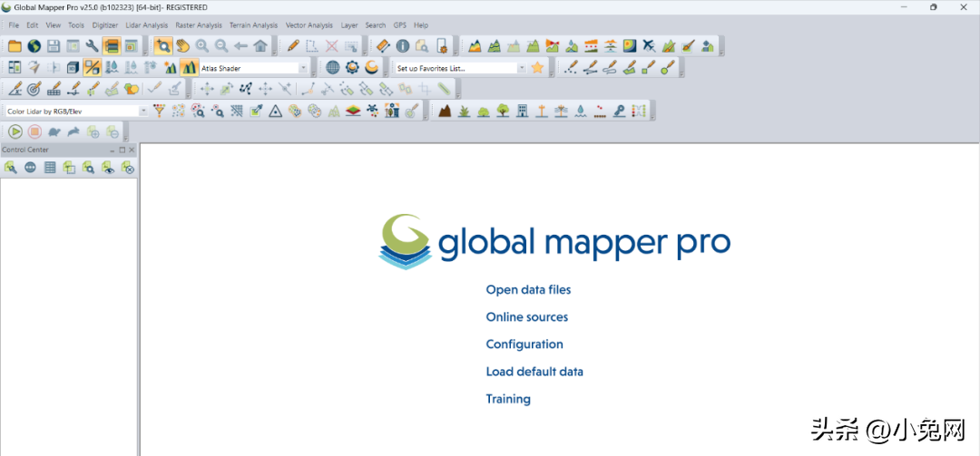Toggle the highlighted green mountains shader icon
The image size is (980, 456).
(190, 67)
